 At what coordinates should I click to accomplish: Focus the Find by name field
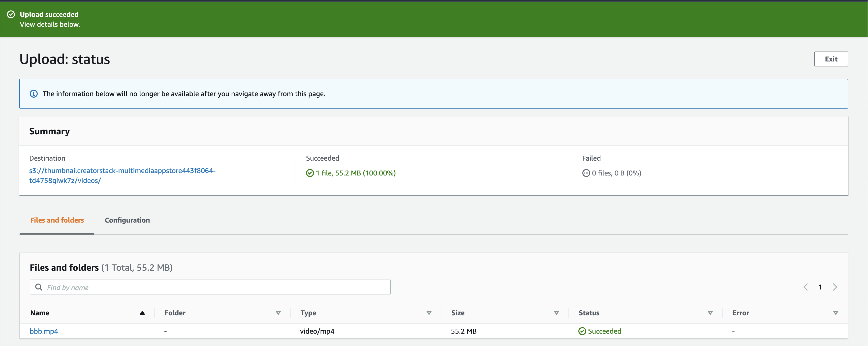(216, 287)
